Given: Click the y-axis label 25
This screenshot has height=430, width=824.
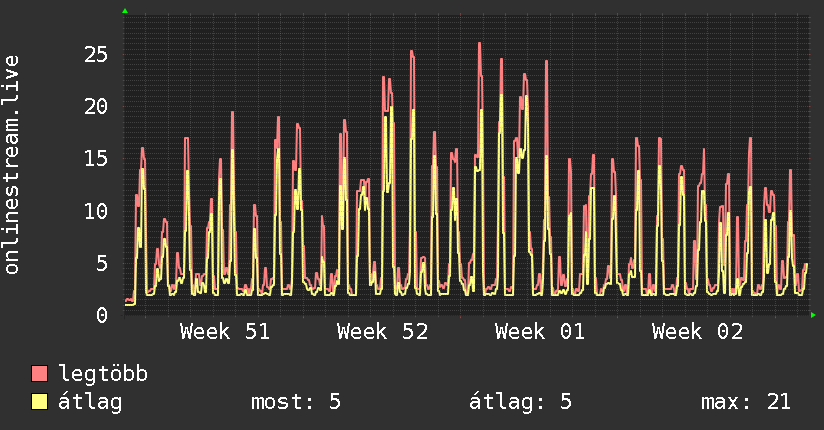Looking at the screenshot, I should [x=96, y=54].
